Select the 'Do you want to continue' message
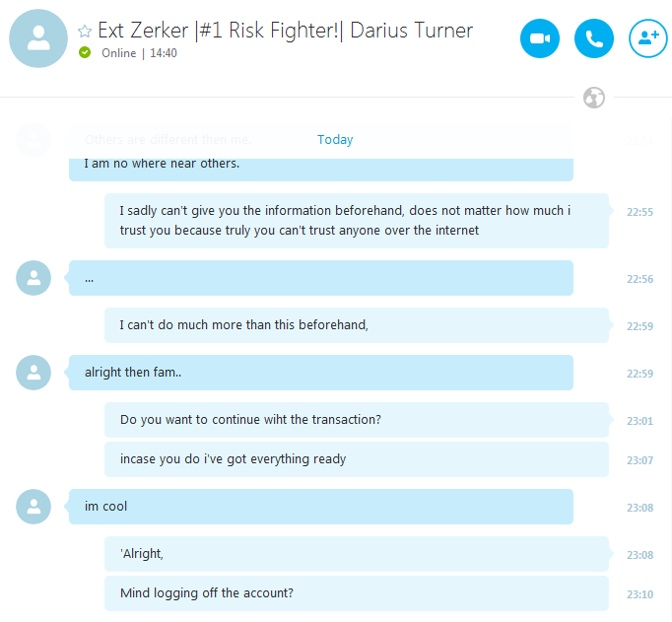This screenshot has width=672, height=622. (357, 420)
